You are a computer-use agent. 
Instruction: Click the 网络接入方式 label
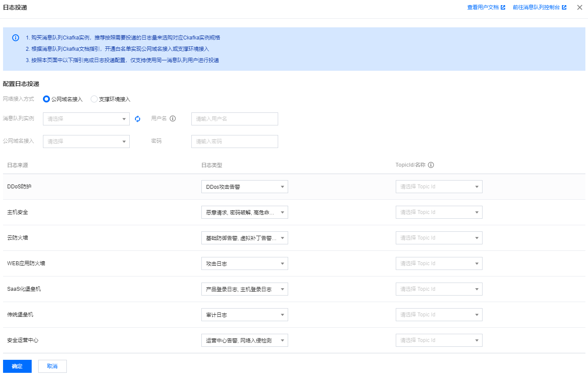pos(19,99)
